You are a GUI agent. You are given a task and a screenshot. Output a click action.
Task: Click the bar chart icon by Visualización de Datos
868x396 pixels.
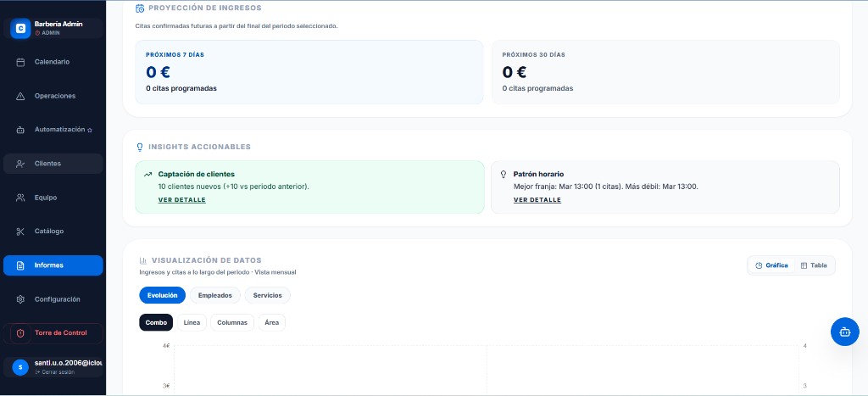pyautogui.click(x=142, y=260)
